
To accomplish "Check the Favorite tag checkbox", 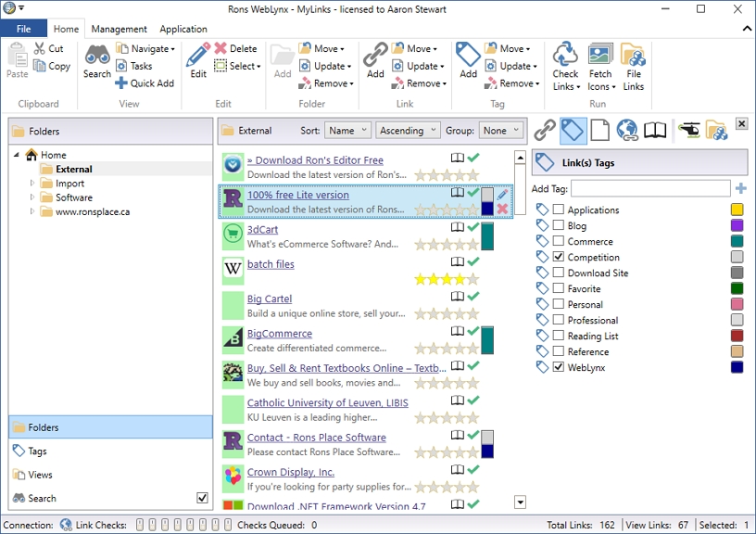I will pyautogui.click(x=559, y=288).
